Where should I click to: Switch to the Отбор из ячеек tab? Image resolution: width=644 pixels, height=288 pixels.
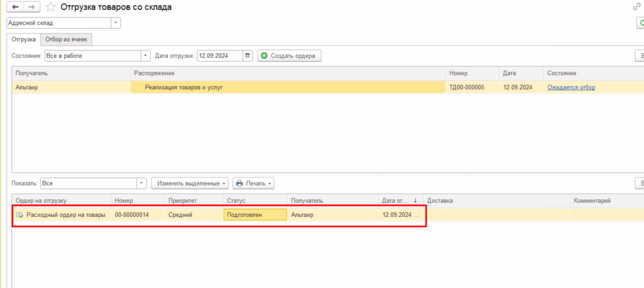[66, 39]
